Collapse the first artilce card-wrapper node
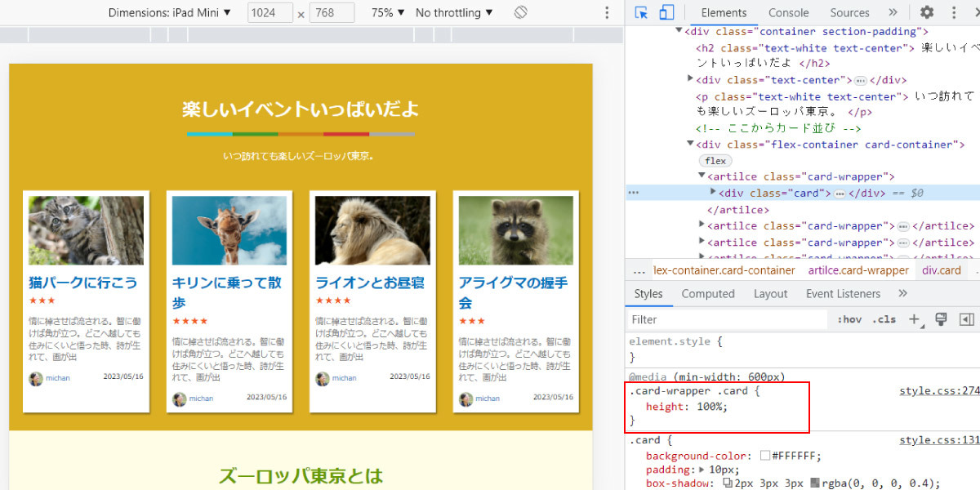This screenshot has width=980, height=490. 702,176
